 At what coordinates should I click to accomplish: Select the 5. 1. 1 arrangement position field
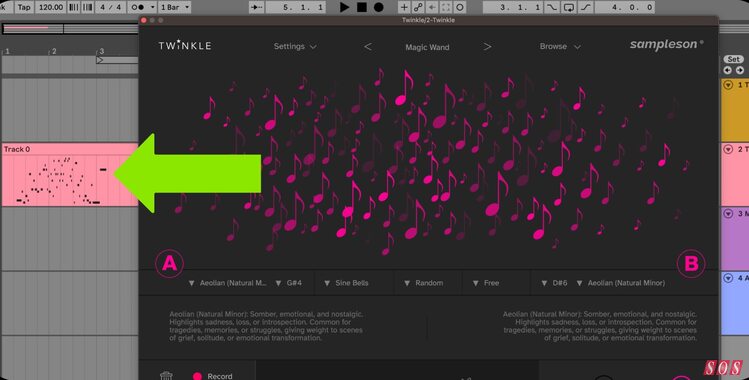296,7
